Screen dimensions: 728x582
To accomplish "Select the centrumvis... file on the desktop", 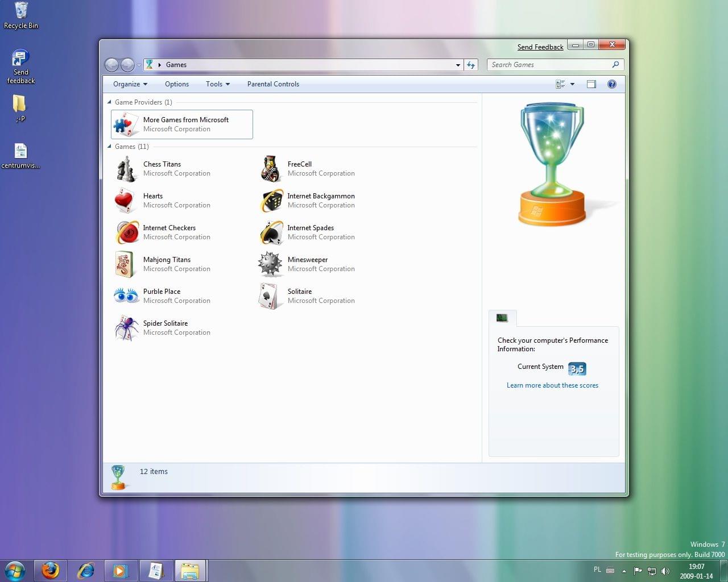I will tap(20, 156).
